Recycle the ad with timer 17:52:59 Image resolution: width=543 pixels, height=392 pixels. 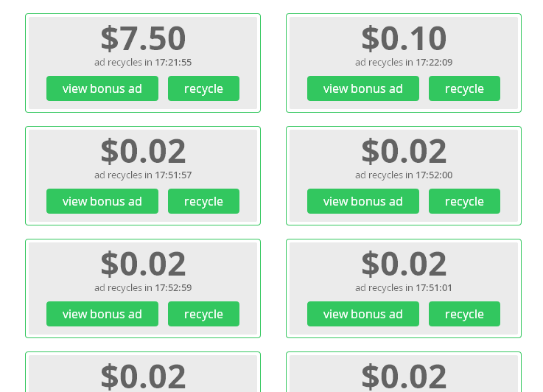tap(203, 314)
